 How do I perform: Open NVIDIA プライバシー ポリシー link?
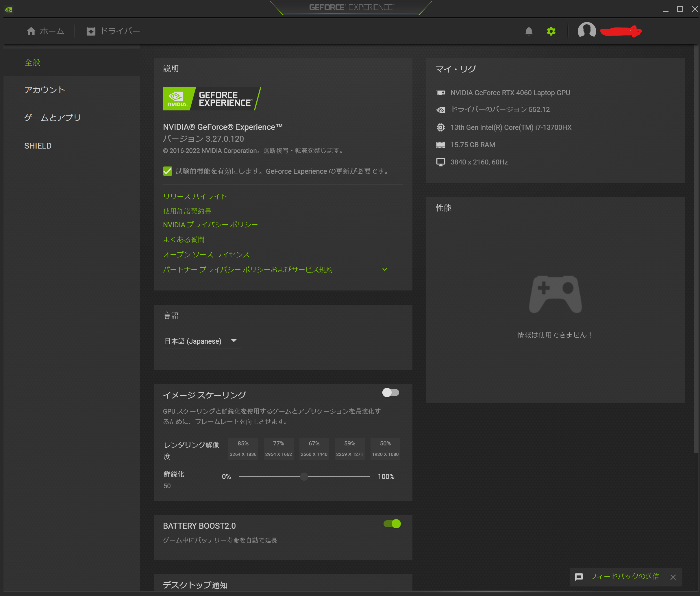pos(210,225)
